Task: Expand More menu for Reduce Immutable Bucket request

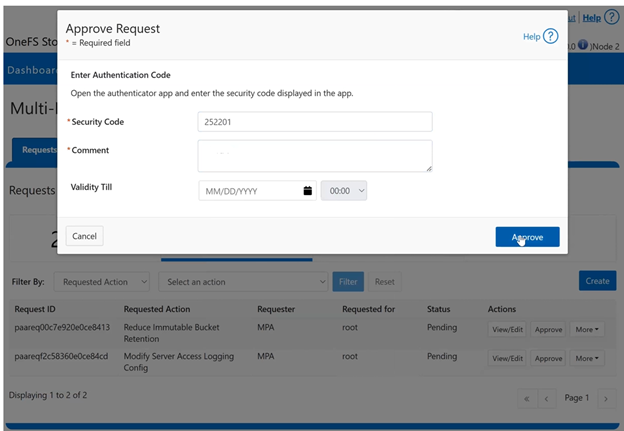Action: tap(586, 329)
